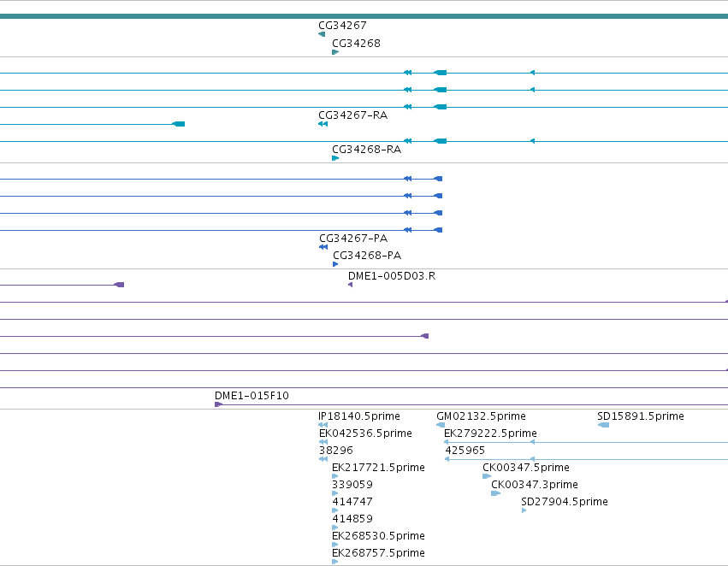Select the EK279222.5prime left arrow glyph
The width and height of the screenshot is (728, 566).
447,442
